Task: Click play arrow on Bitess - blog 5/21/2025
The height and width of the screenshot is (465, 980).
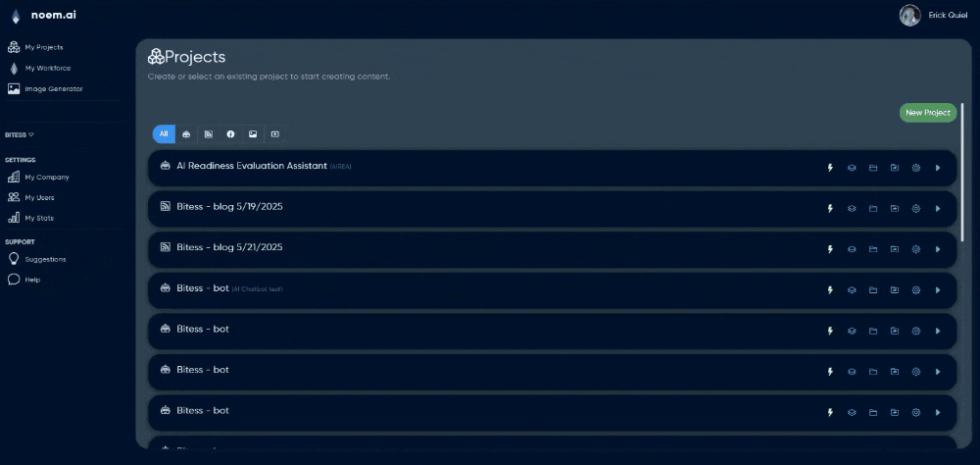Action: tap(938, 249)
